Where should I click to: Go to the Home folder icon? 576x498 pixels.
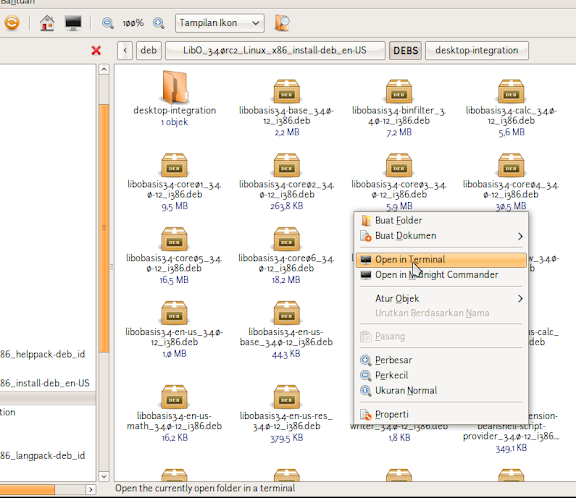(47, 23)
